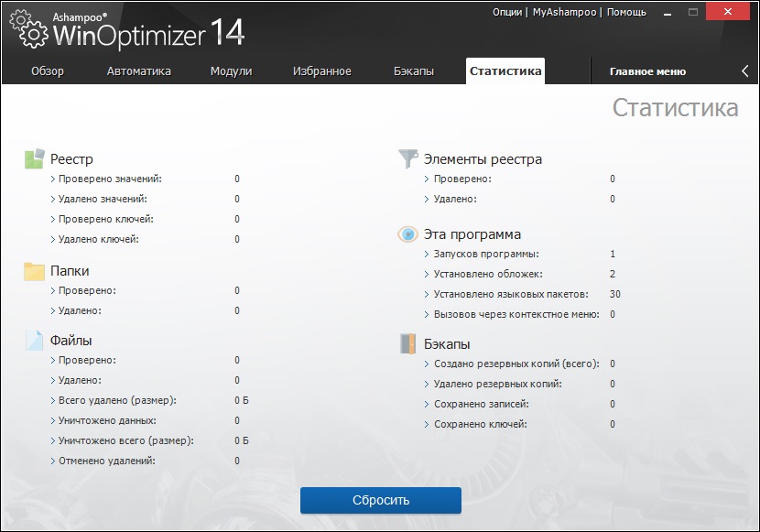
Task: Click the WinOptimizer gear logo icon
Action: click(x=29, y=30)
